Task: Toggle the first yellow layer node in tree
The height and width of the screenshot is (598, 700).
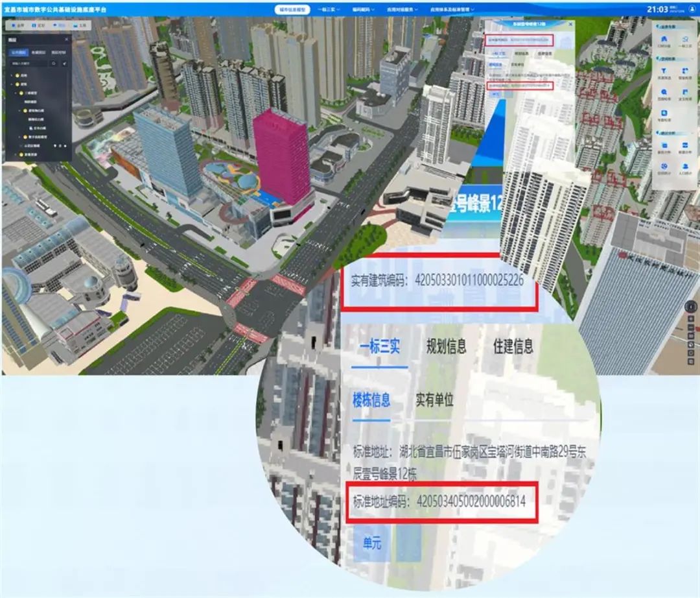Action: (x=16, y=77)
